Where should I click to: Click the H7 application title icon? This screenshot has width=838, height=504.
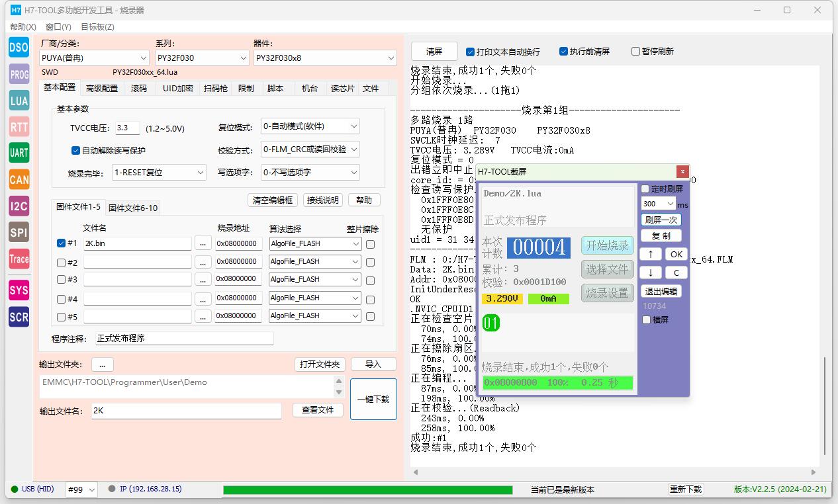(x=16, y=10)
